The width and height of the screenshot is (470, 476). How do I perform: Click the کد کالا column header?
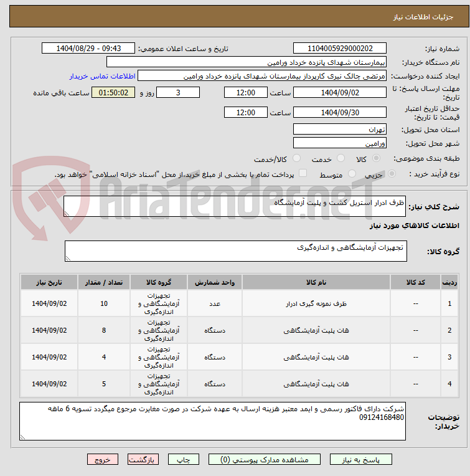point(415,282)
